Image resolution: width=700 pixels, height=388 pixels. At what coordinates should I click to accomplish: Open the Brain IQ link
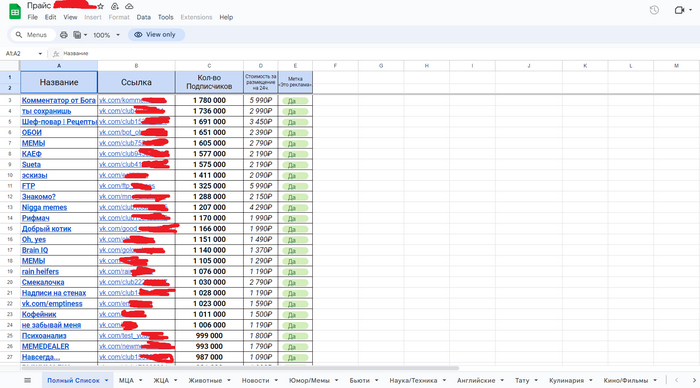point(35,250)
